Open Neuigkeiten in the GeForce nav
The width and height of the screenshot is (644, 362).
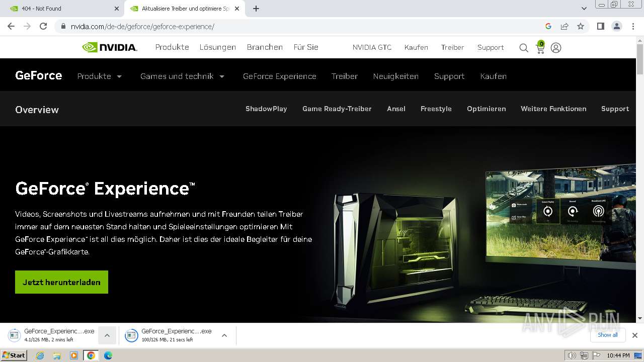click(396, 76)
